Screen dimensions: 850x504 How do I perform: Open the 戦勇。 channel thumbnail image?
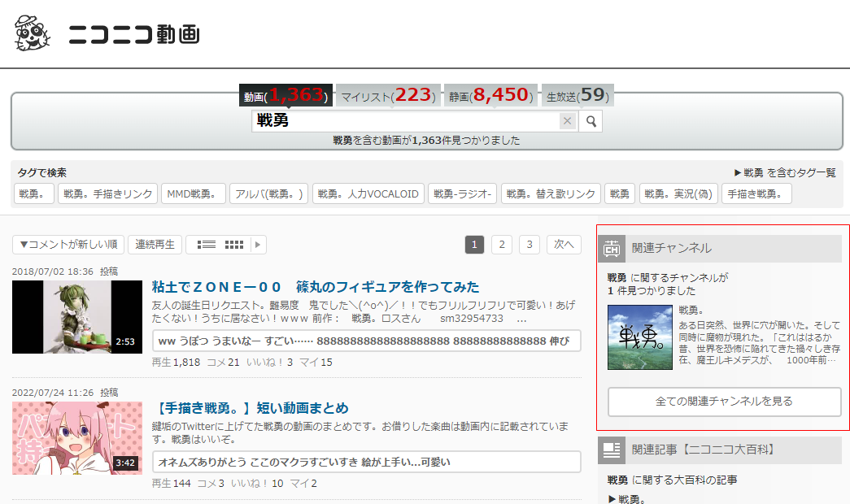click(640, 337)
